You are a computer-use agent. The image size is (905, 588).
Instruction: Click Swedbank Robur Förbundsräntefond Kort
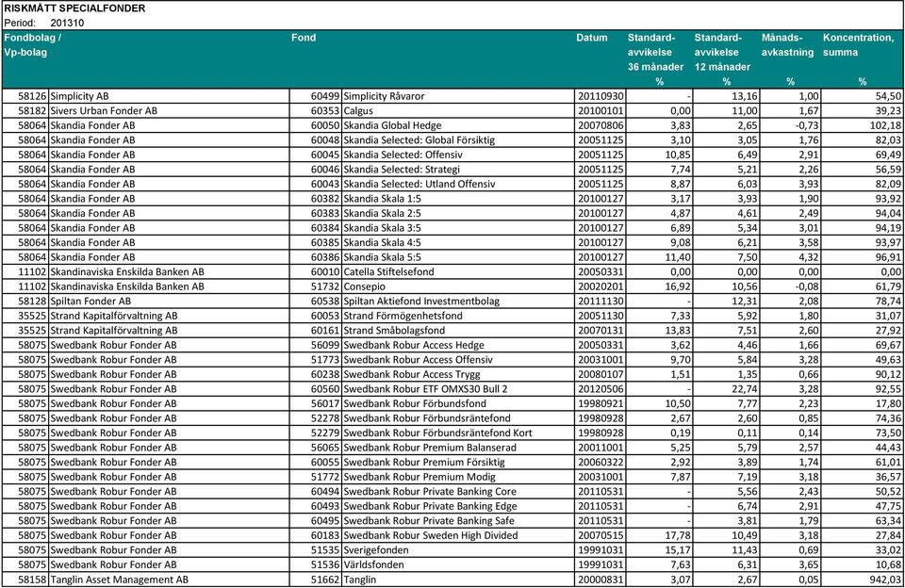[438, 433]
